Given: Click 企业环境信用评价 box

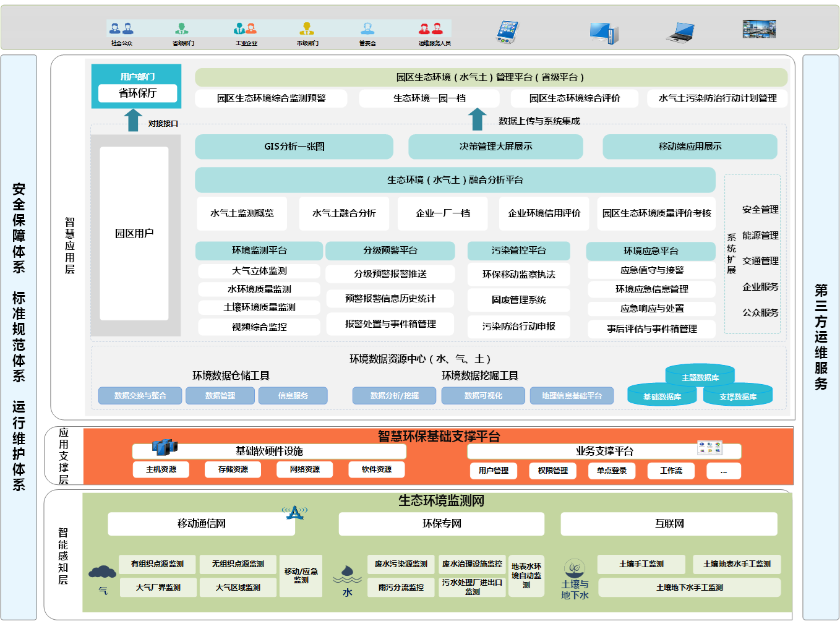Looking at the screenshot, I should (544, 213).
